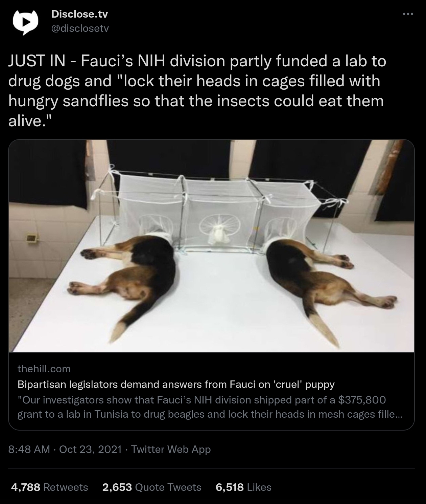Open the "Bipartisan legislators demand answers" headline
Viewport: 426px width, 504px height.
(176, 385)
